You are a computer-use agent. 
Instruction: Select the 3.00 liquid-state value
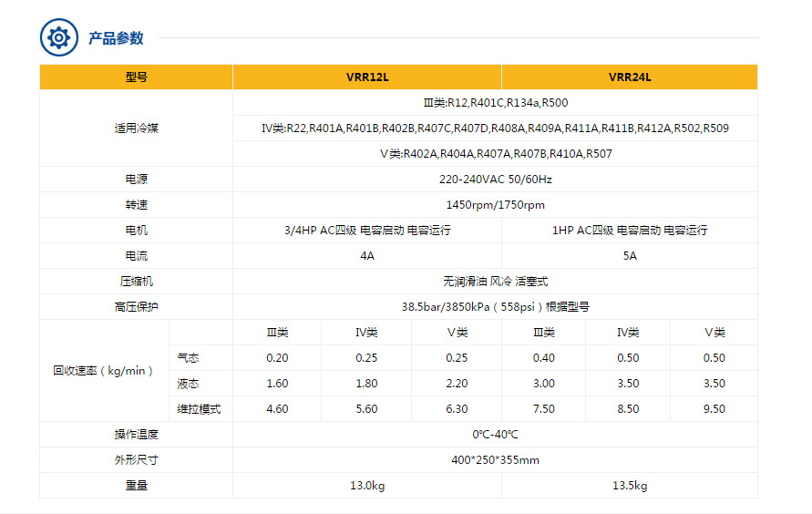(x=544, y=384)
